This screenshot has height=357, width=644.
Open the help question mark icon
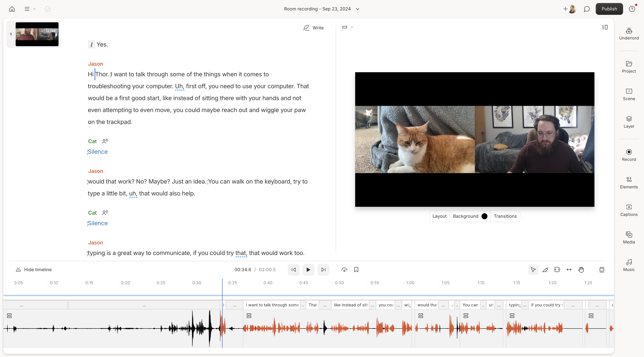[632, 9]
